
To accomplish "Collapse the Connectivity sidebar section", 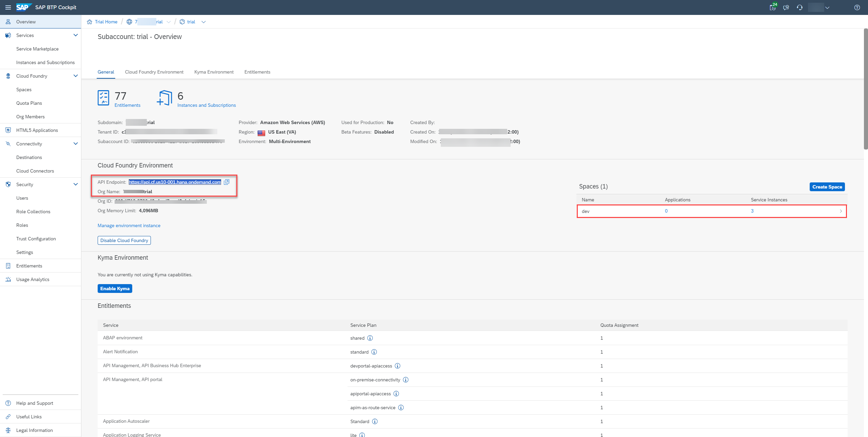I will click(x=76, y=144).
